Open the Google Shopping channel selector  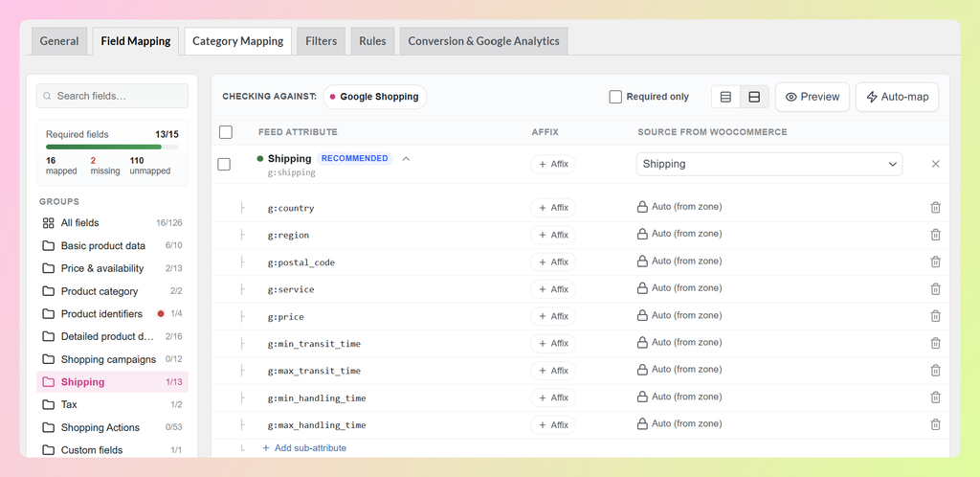(375, 97)
